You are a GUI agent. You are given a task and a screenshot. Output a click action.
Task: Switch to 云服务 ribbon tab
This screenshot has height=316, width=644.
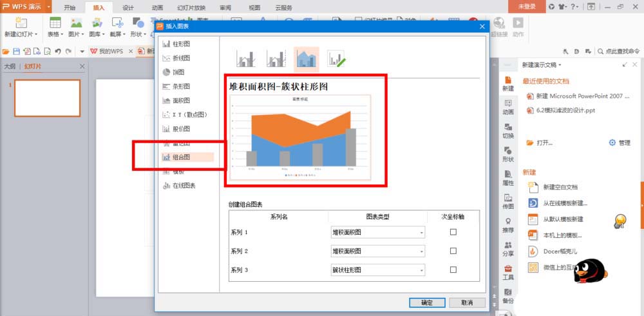[284, 7]
